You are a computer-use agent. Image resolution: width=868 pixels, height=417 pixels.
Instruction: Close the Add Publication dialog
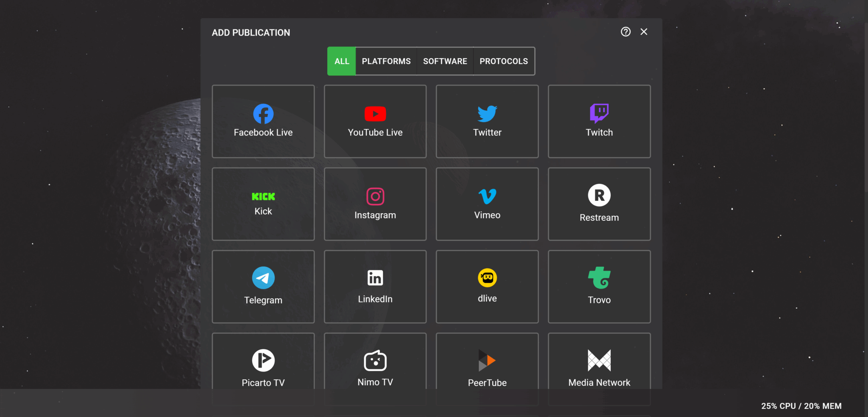(644, 32)
